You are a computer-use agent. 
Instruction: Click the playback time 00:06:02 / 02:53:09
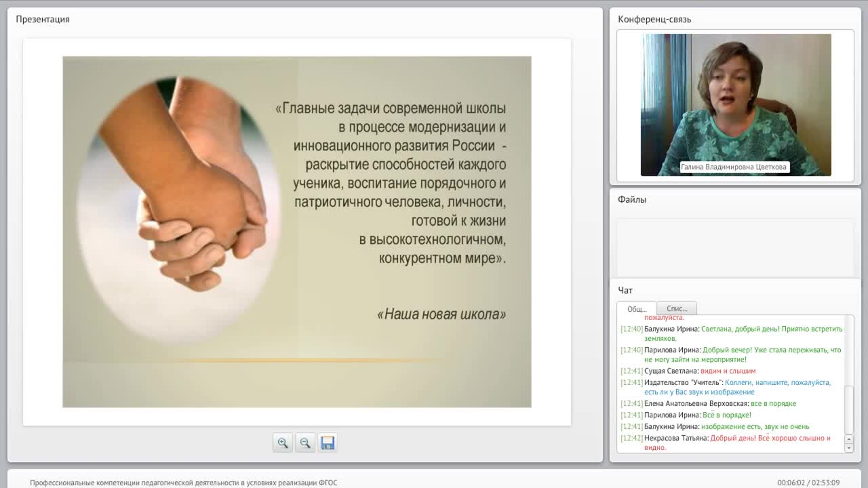(x=808, y=483)
